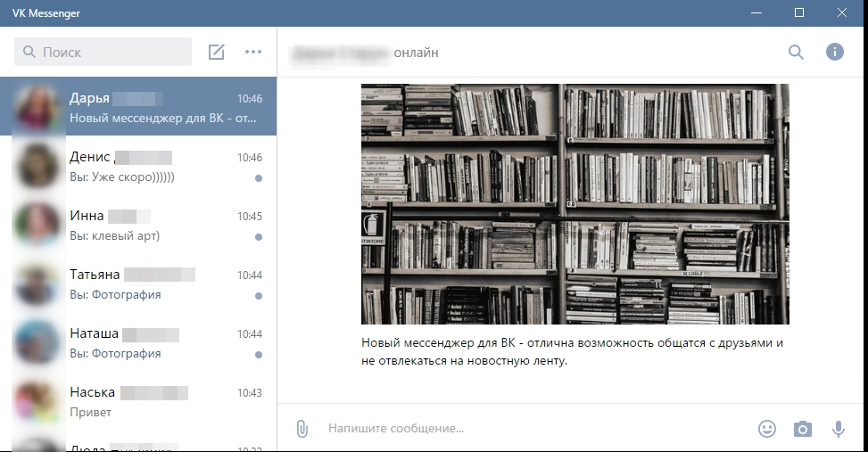
Task: Click the Поиск search field
Action: [103, 53]
